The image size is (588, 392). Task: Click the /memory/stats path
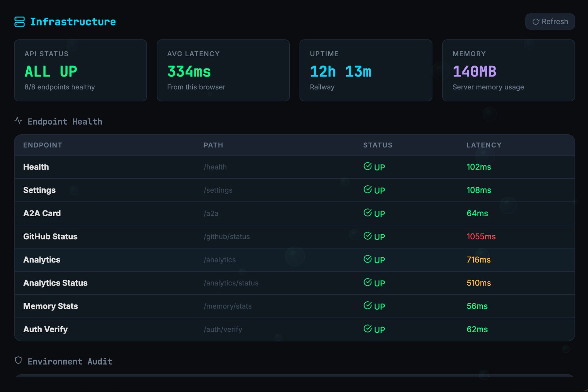click(x=228, y=306)
